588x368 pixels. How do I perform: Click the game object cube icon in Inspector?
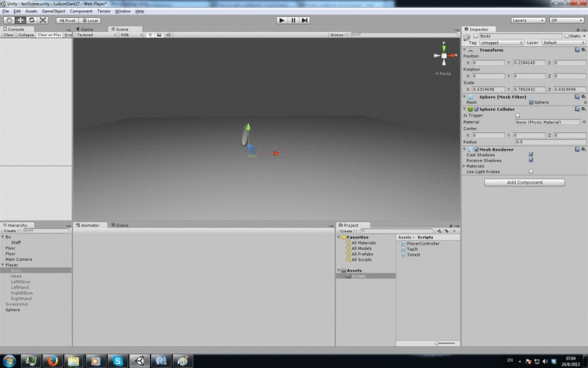tap(467, 36)
